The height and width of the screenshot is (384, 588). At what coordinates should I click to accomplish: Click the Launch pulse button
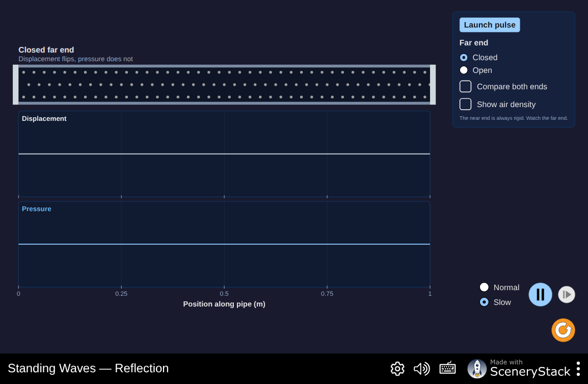pyautogui.click(x=489, y=25)
